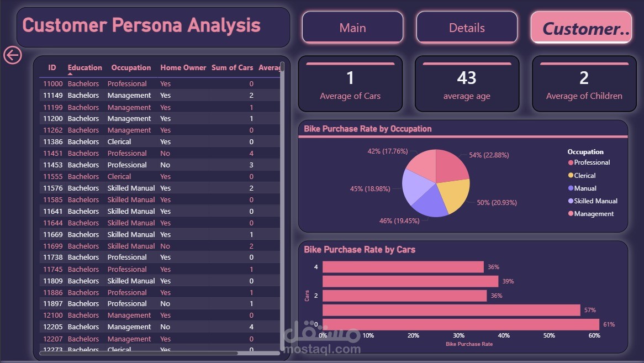Click Clerical legend marker in Occupation legend
The width and height of the screenshot is (644, 363).
click(x=571, y=175)
